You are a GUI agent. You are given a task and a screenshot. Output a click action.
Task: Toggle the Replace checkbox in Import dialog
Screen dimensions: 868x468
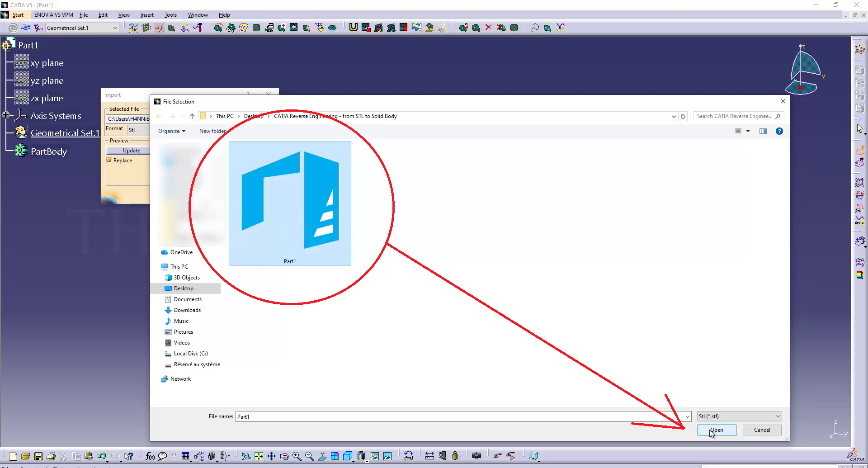point(109,160)
